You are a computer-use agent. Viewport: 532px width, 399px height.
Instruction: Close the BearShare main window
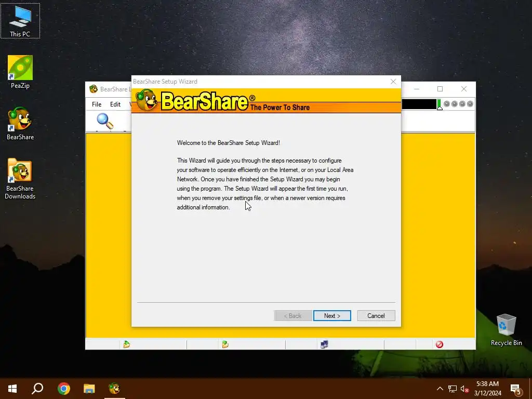(x=464, y=89)
